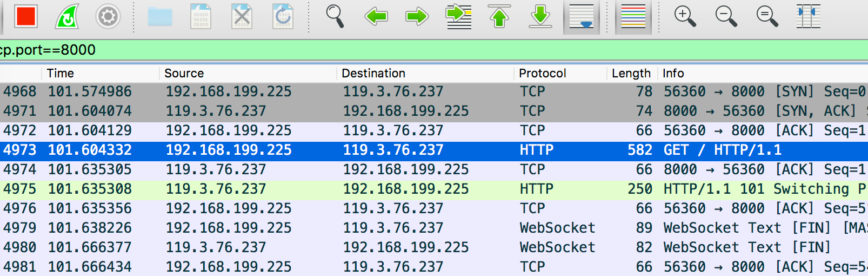The width and height of the screenshot is (868, 276).
Task: Zoom in on packet text
Action: click(685, 16)
